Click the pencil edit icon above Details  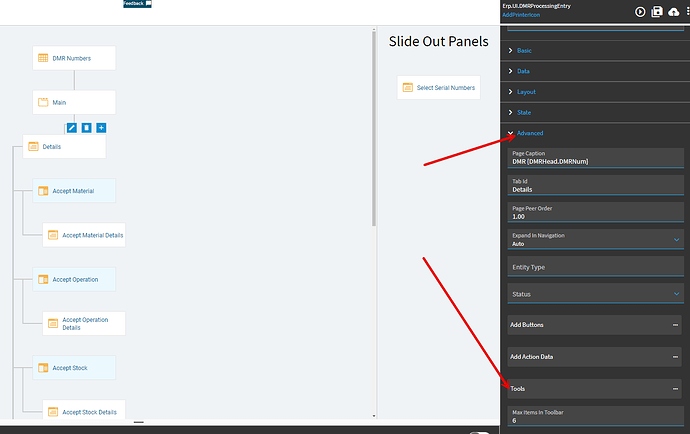point(72,128)
